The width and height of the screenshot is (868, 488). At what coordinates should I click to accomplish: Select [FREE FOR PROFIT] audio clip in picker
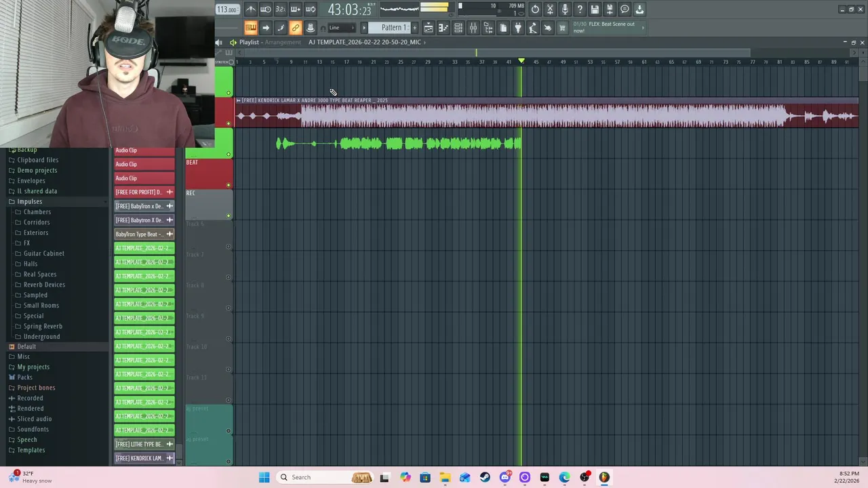(144, 192)
